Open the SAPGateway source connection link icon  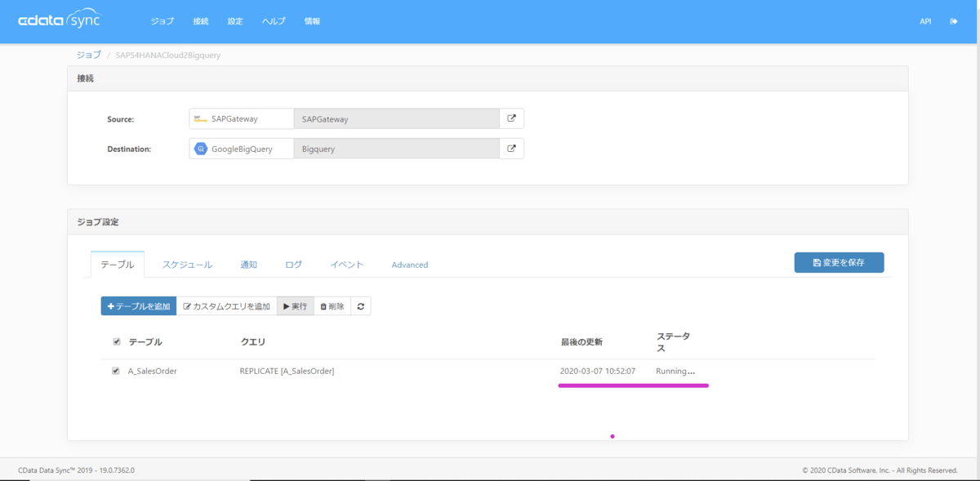tap(512, 118)
